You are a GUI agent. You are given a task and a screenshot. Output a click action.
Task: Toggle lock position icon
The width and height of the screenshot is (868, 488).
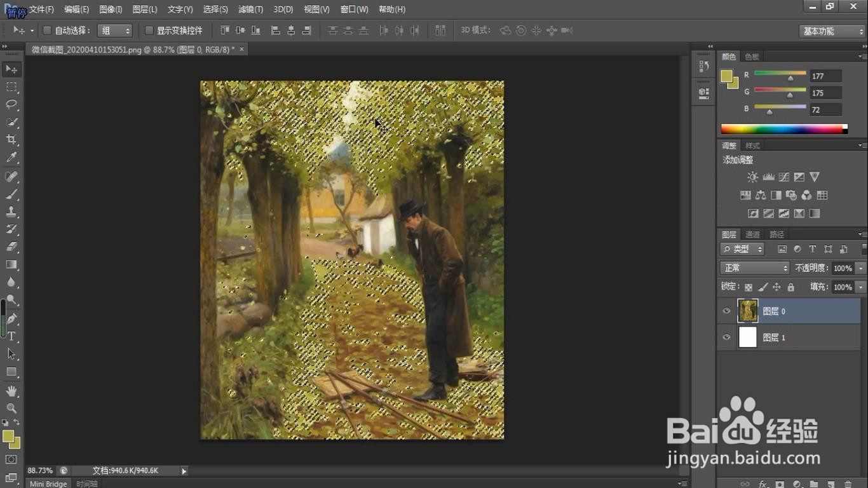(776, 287)
